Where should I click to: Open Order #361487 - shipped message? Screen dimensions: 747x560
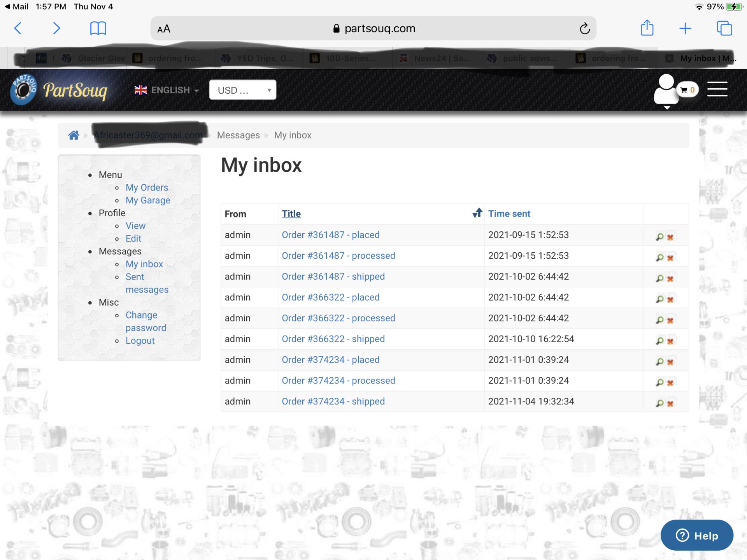pyautogui.click(x=333, y=276)
